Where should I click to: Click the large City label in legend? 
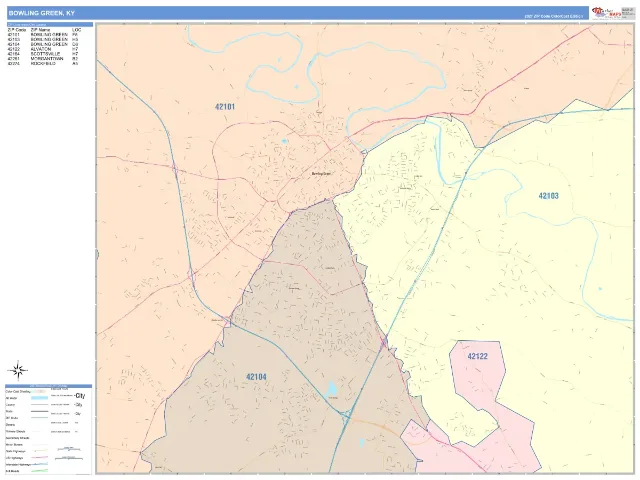pyautogui.click(x=80, y=396)
